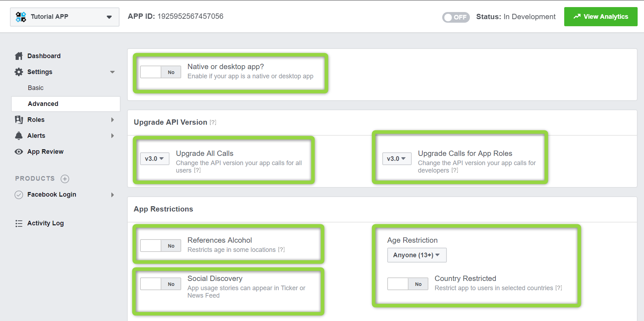Open the Tutorial APP selector dropdown
644x321 pixels.
[65, 17]
